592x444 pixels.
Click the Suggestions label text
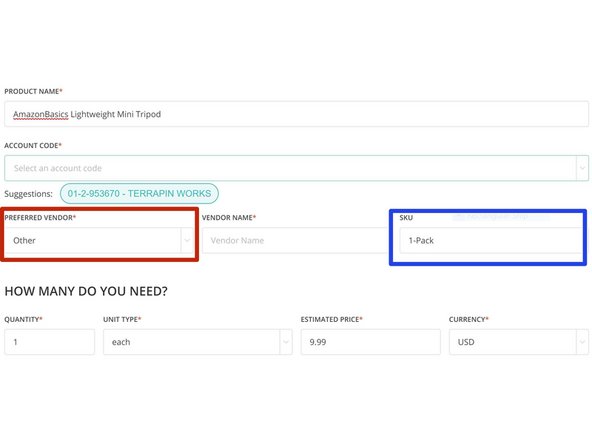tap(29, 194)
